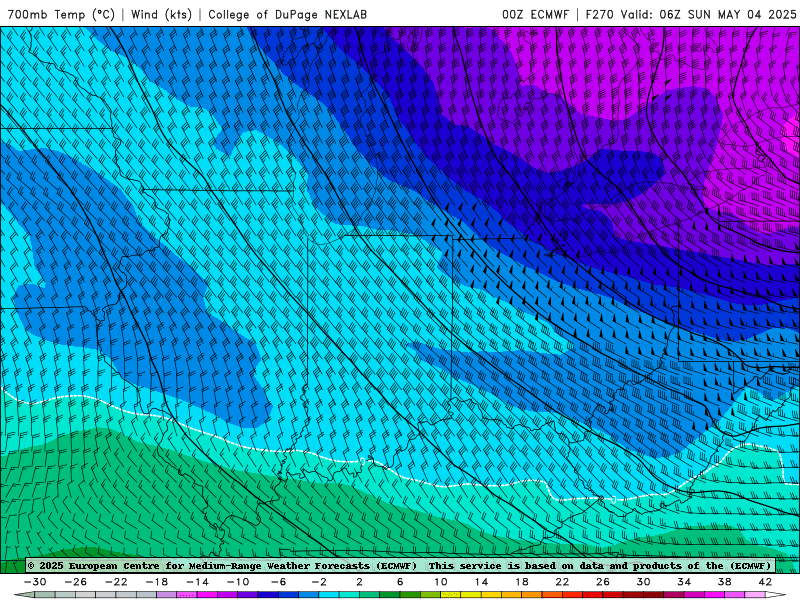Click the gray arrow at the color bar's cold end
The width and height of the screenshot is (800, 600).
24,595
